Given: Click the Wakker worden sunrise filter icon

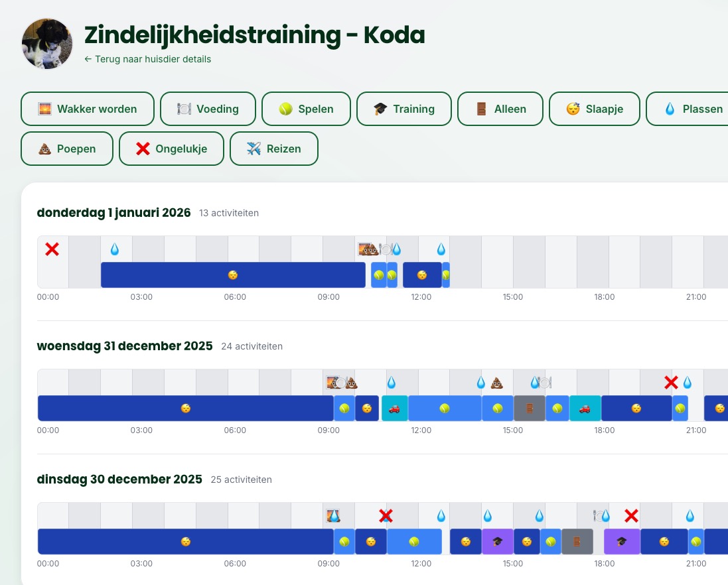Looking at the screenshot, I should [44, 109].
